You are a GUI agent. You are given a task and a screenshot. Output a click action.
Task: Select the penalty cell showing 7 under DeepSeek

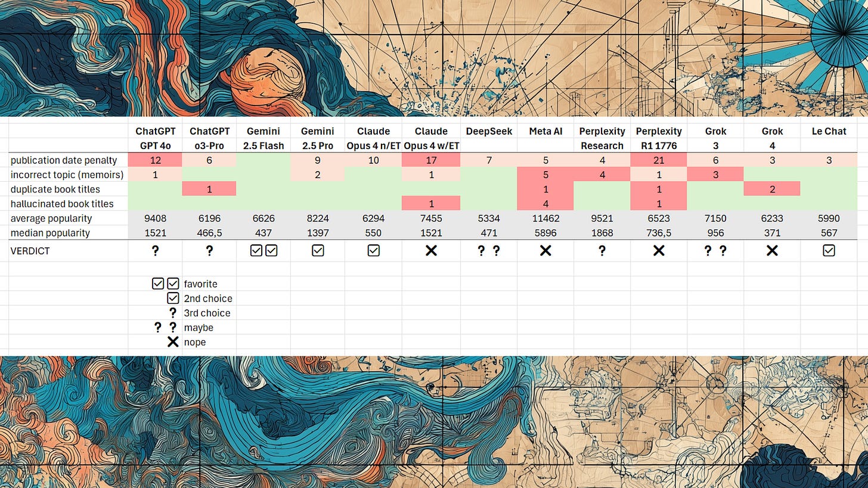(x=489, y=160)
